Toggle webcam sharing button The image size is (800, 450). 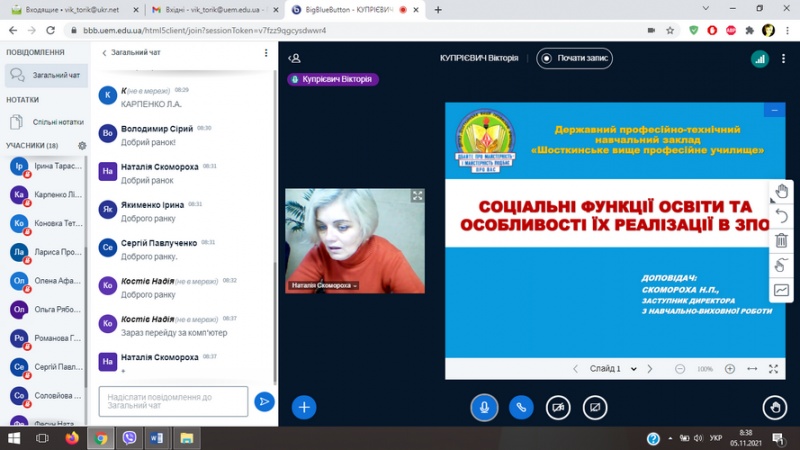pos(558,407)
